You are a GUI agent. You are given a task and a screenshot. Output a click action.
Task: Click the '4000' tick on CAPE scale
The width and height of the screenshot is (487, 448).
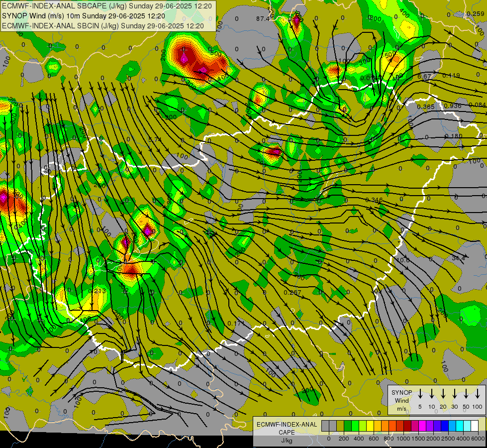pyautogui.click(x=463, y=439)
